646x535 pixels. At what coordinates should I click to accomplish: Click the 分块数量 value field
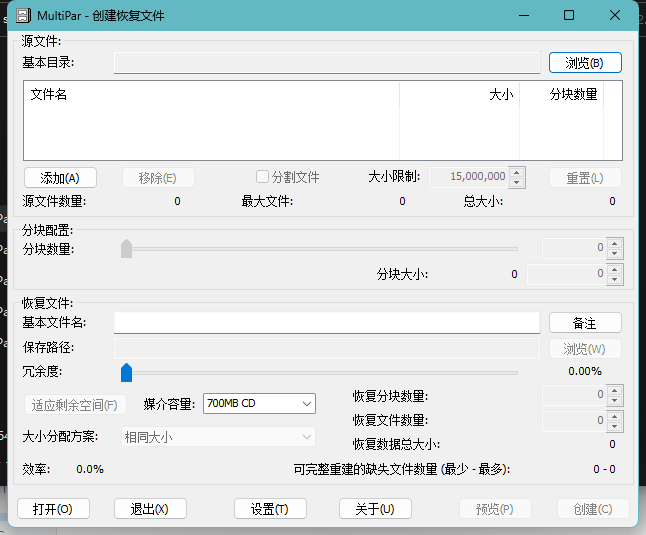pyautogui.click(x=574, y=248)
